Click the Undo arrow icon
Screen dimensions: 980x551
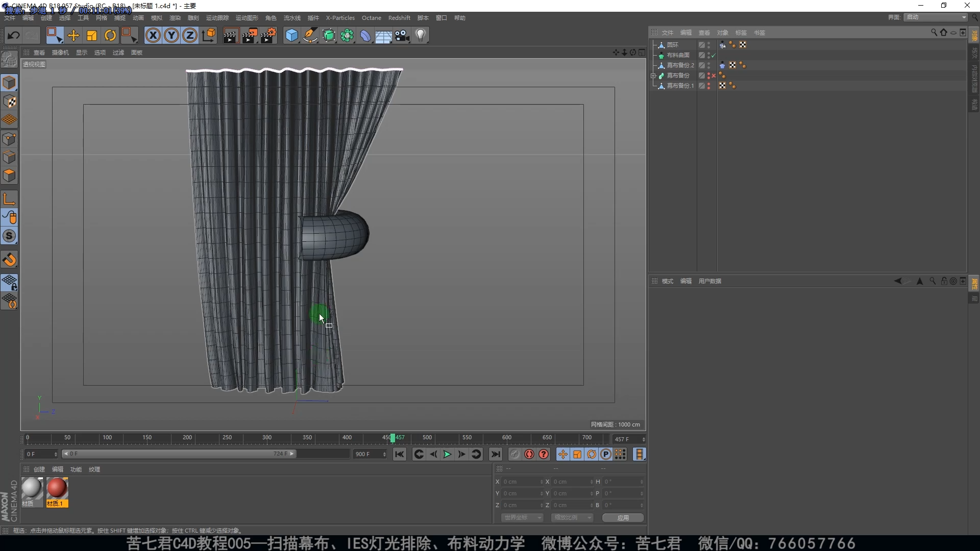click(14, 35)
